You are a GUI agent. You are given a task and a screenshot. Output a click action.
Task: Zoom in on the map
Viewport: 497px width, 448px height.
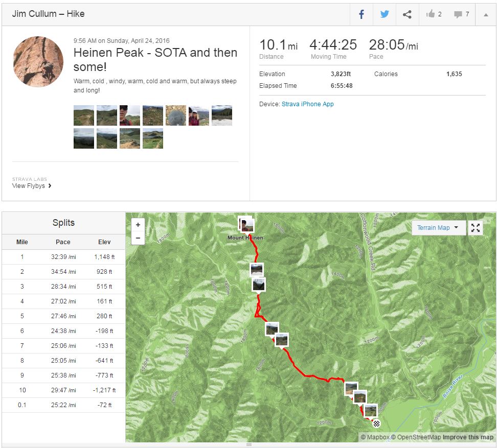pyautogui.click(x=138, y=225)
